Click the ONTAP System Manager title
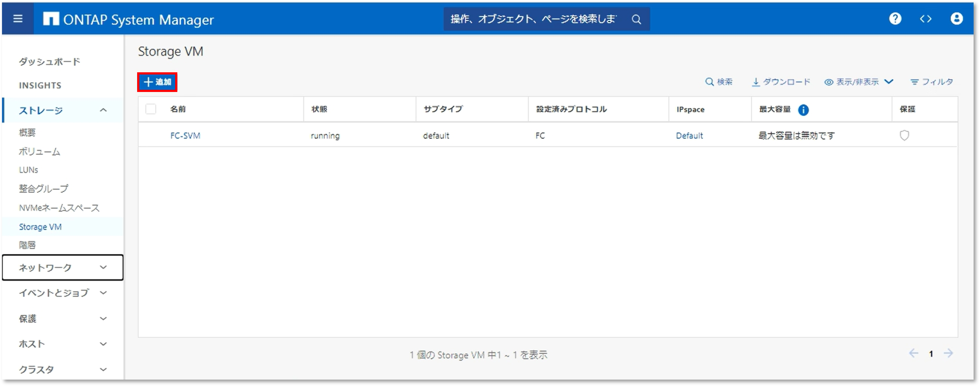This screenshot has height=386, width=980. coord(138,19)
